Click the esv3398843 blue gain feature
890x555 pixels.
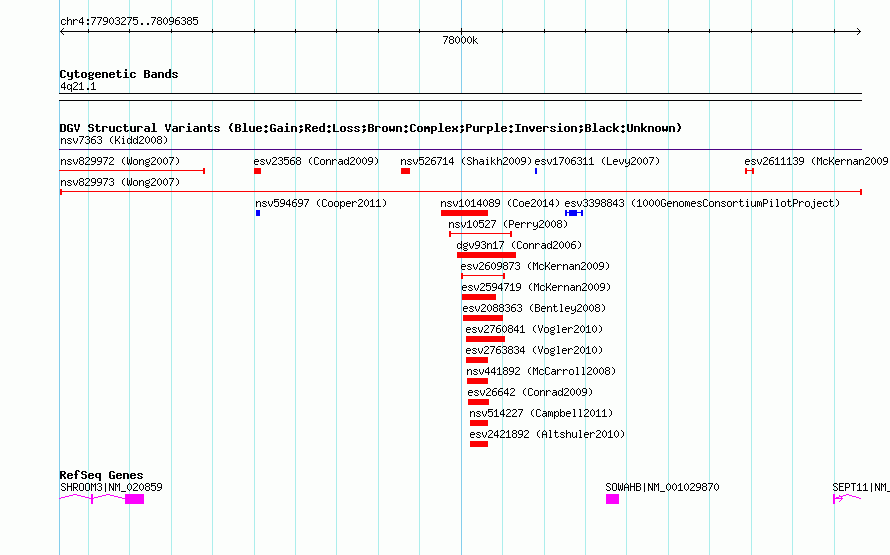[x=574, y=213]
